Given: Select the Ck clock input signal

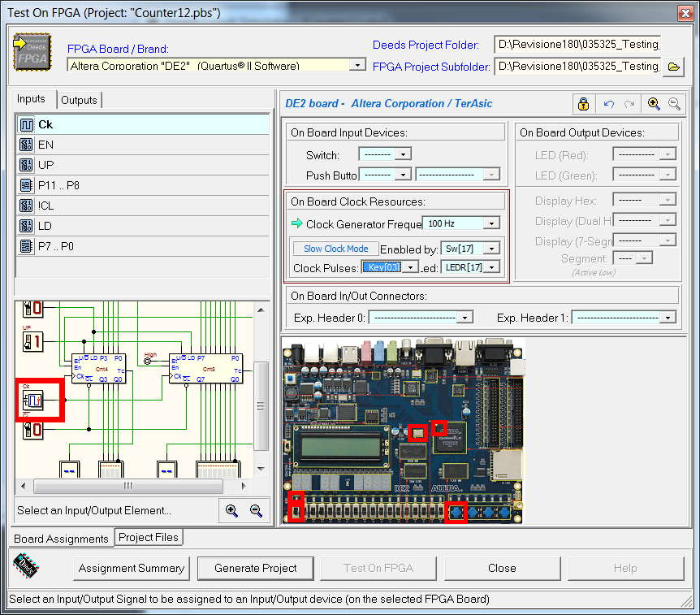Looking at the screenshot, I should (x=143, y=124).
